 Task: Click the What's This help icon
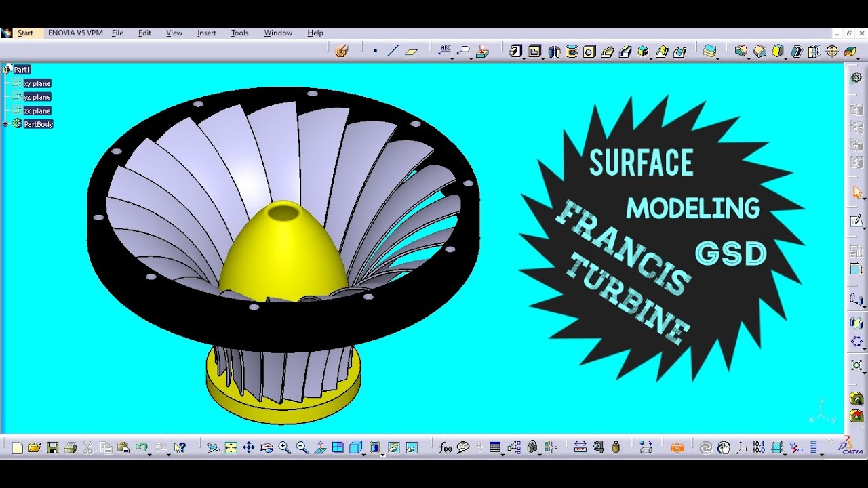tap(180, 447)
